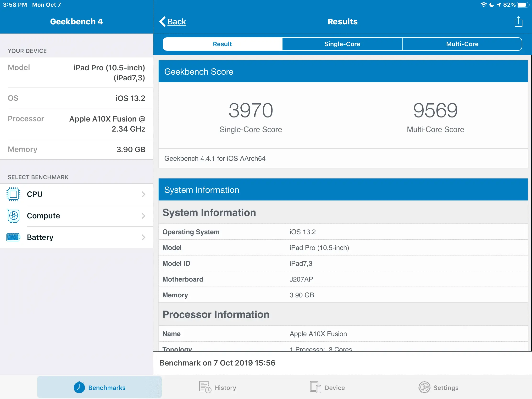The height and width of the screenshot is (399, 532).
Task: Tap the battery indicator in status bar
Action: pyautogui.click(x=523, y=5)
